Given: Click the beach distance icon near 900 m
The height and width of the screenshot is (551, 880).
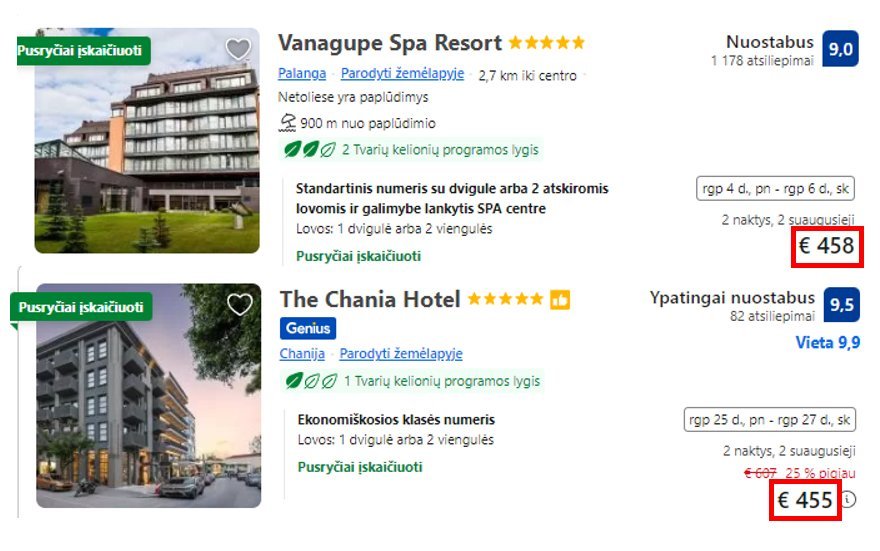Looking at the screenshot, I should (x=288, y=123).
